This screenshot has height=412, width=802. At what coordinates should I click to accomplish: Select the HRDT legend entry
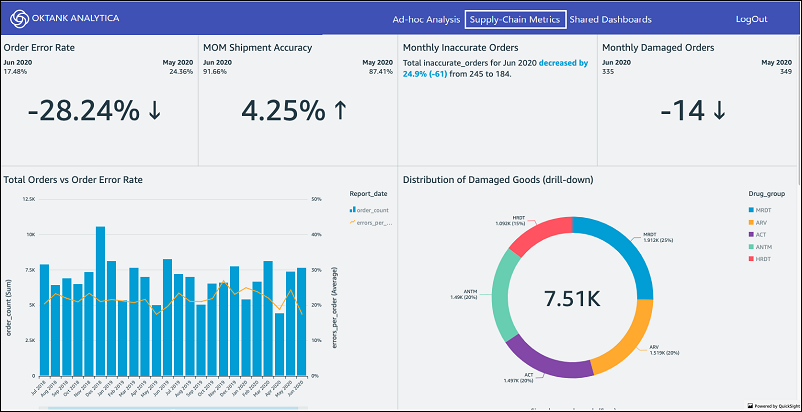[x=760, y=259]
